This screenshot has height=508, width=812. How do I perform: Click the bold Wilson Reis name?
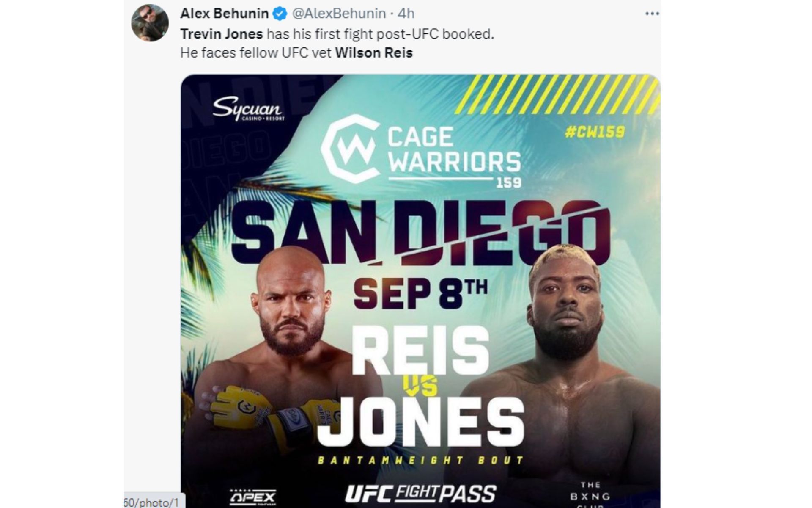(374, 53)
